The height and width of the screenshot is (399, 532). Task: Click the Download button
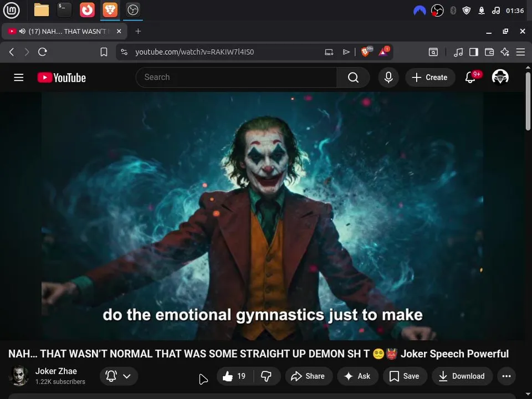tap(462, 376)
